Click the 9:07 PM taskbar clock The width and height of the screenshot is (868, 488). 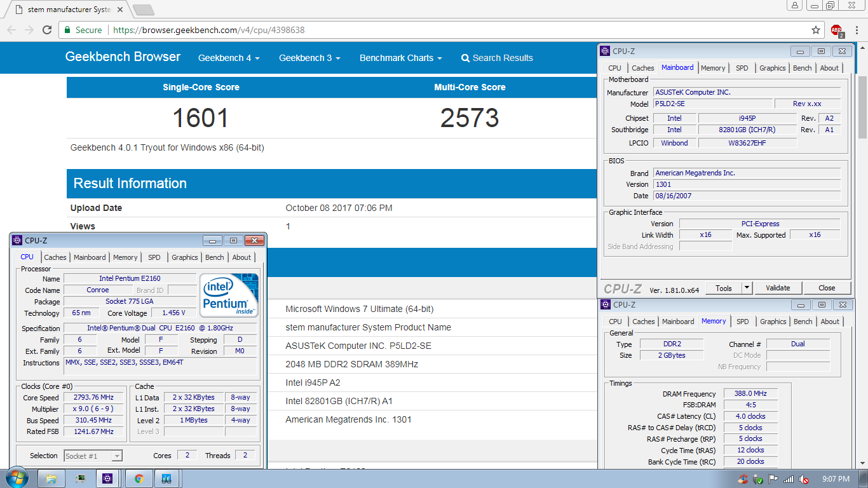click(836, 478)
